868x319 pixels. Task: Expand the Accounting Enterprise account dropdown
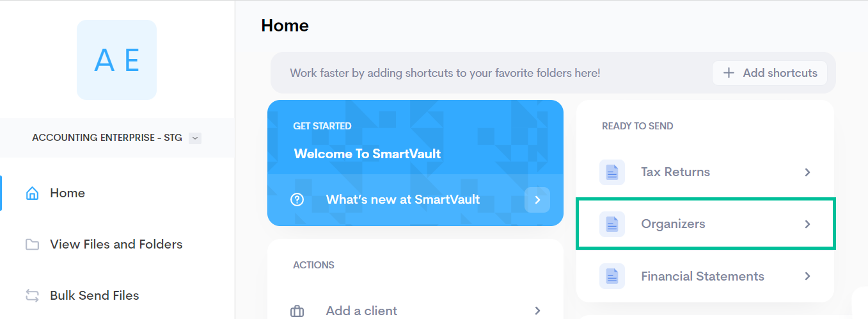pos(196,138)
